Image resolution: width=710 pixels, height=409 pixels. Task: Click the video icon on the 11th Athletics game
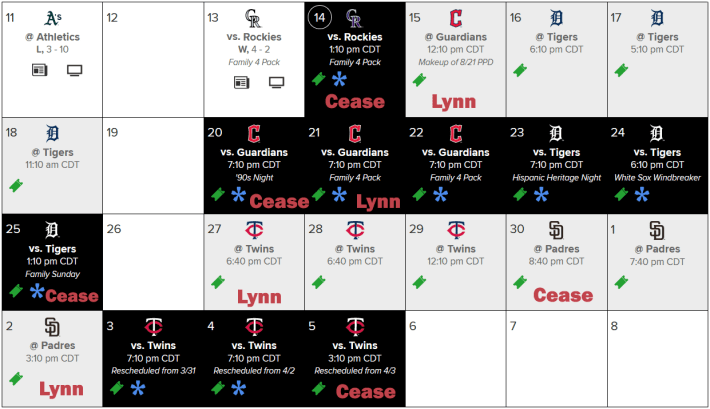(74, 70)
